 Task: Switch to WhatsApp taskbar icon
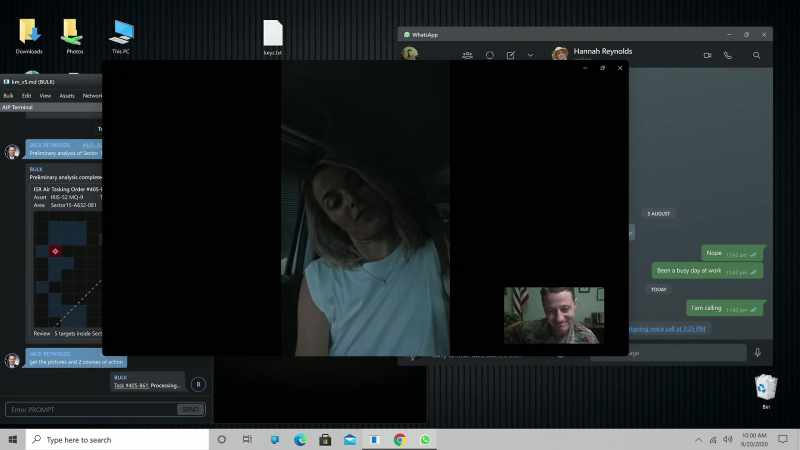[425, 439]
